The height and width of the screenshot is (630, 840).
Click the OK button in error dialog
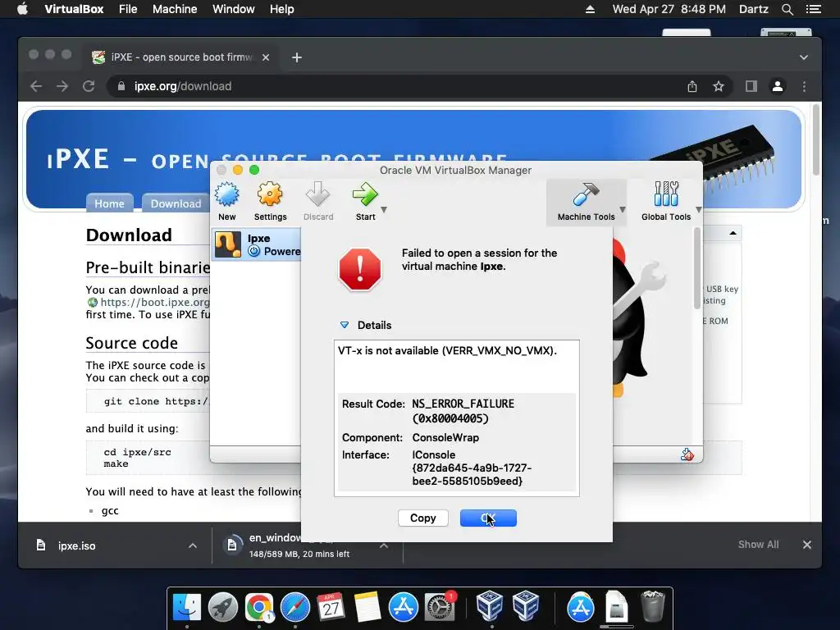point(488,518)
